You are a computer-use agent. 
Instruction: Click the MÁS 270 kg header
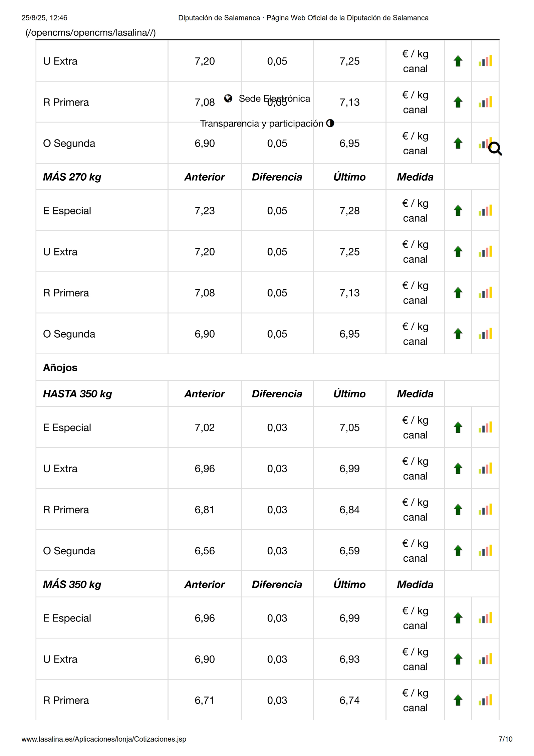pos(72,177)
